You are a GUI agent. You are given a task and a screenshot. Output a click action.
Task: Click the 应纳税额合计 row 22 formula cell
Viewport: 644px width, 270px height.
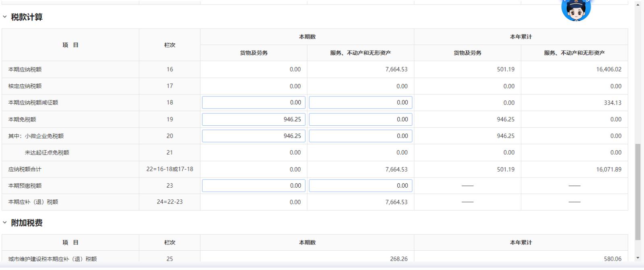pos(169,169)
